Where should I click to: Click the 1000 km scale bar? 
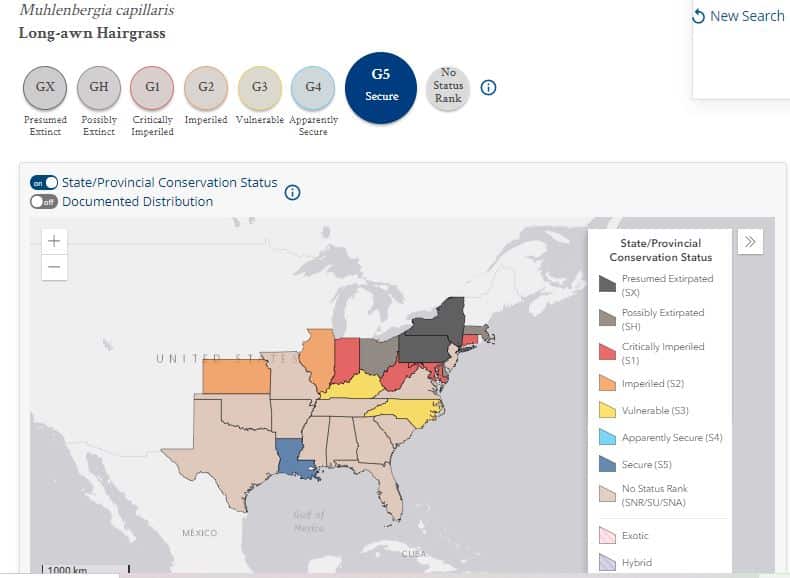coord(87,570)
